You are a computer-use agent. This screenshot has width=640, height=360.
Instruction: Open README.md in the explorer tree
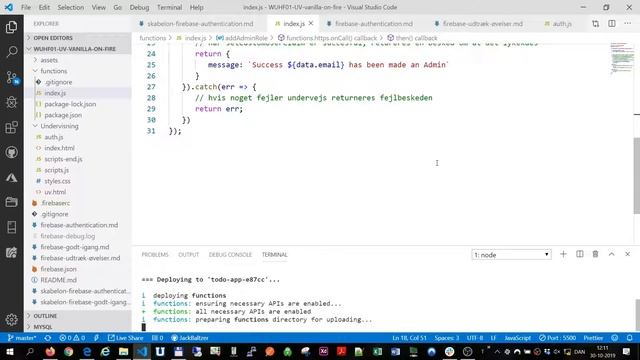[x=58, y=280]
